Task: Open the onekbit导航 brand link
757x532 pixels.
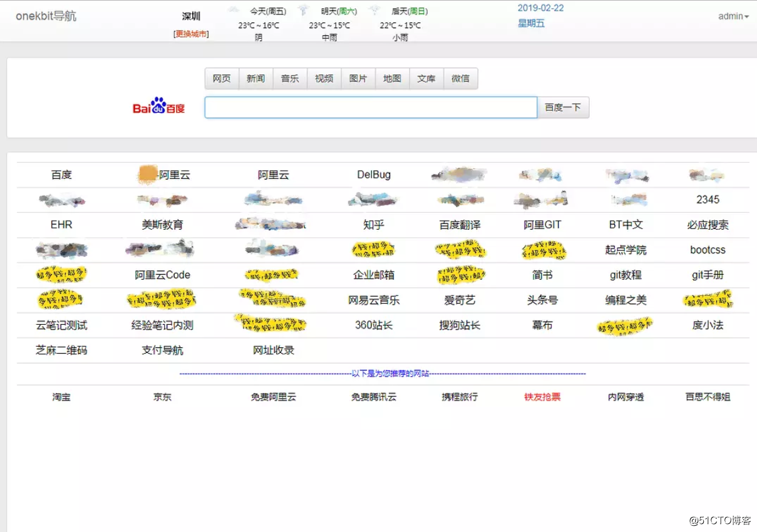Action: [x=46, y=16]
